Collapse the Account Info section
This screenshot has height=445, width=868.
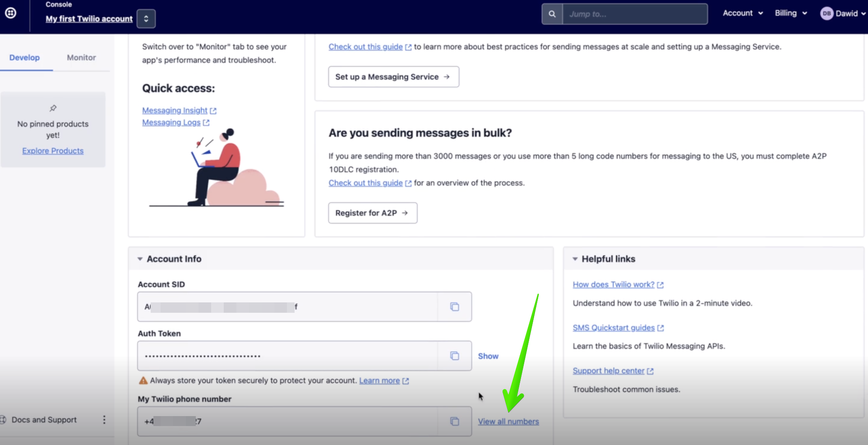pyautogui.click(x=140, y=259)
